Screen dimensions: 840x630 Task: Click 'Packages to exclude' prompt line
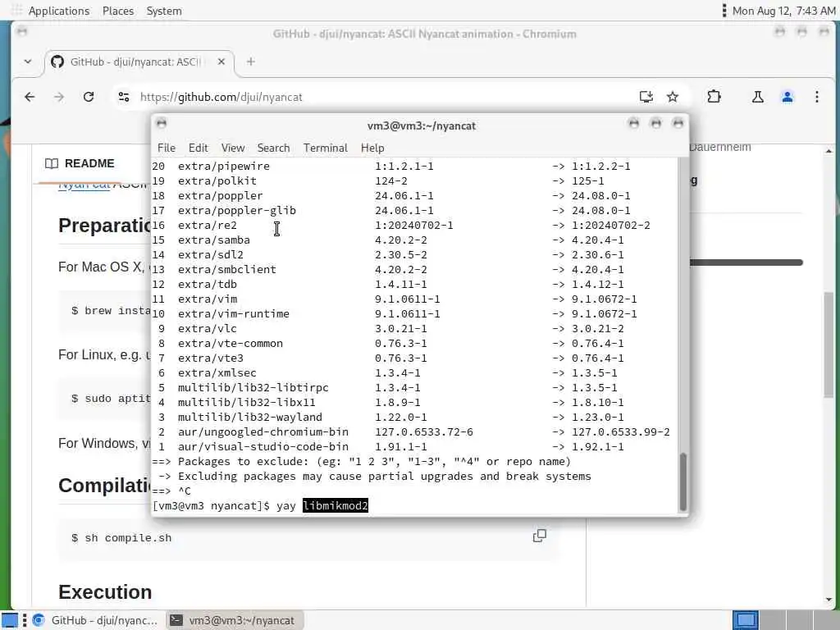click(362, 462)
